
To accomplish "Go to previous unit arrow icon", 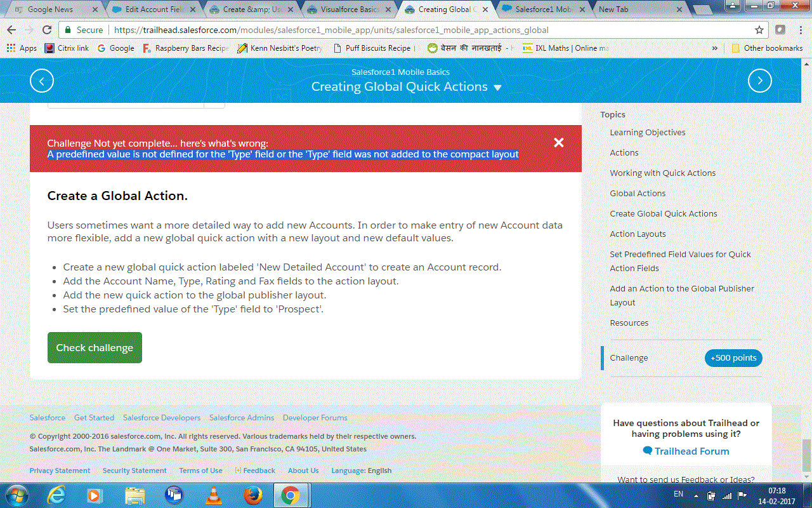I will [x=42, y=81].
